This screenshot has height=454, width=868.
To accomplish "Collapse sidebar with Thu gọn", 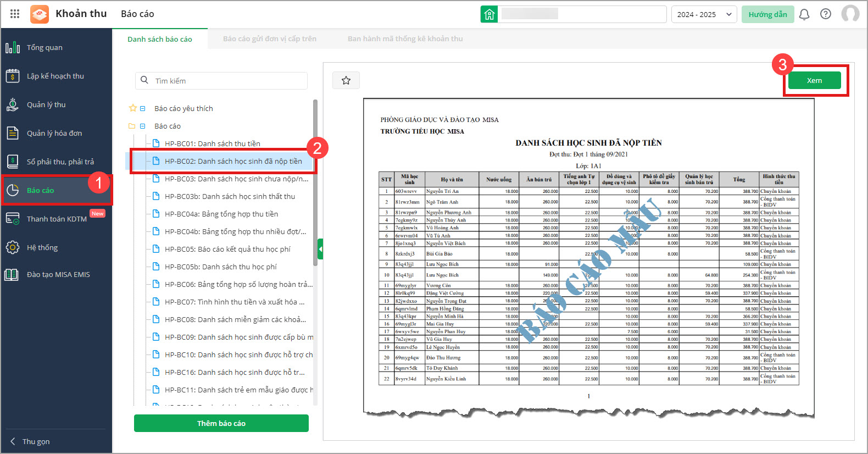I will tap(36, 441).
